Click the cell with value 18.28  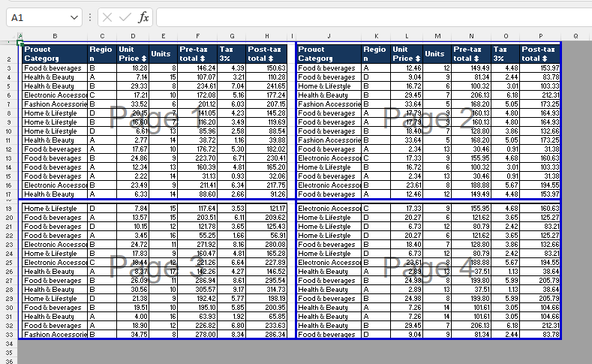[133, 68]
